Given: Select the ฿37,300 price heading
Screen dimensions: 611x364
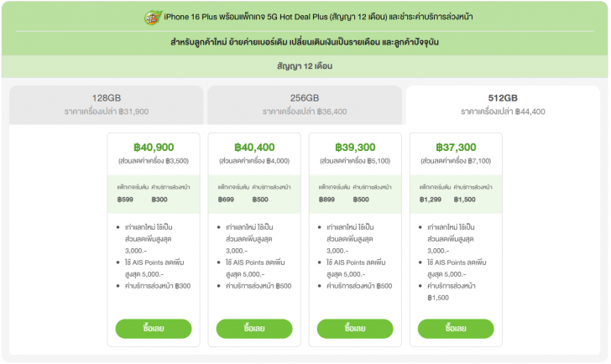Looking at the screenshot, I should [x=456, y=147].
